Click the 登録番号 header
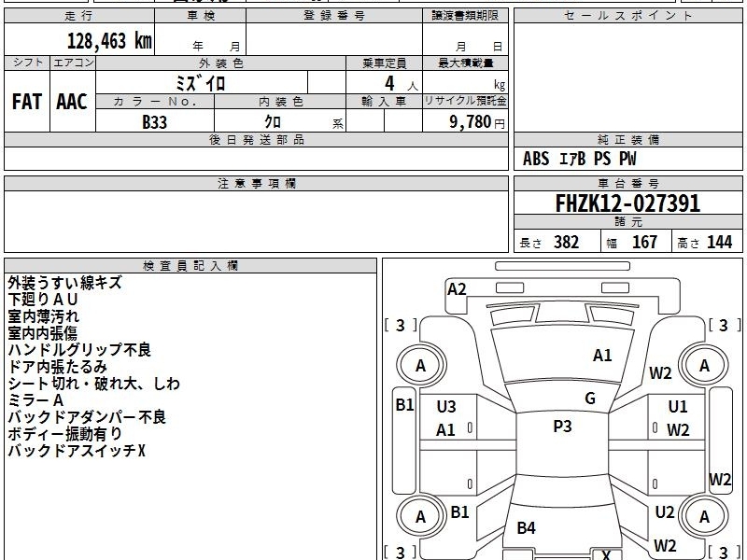 coord(334,15)
